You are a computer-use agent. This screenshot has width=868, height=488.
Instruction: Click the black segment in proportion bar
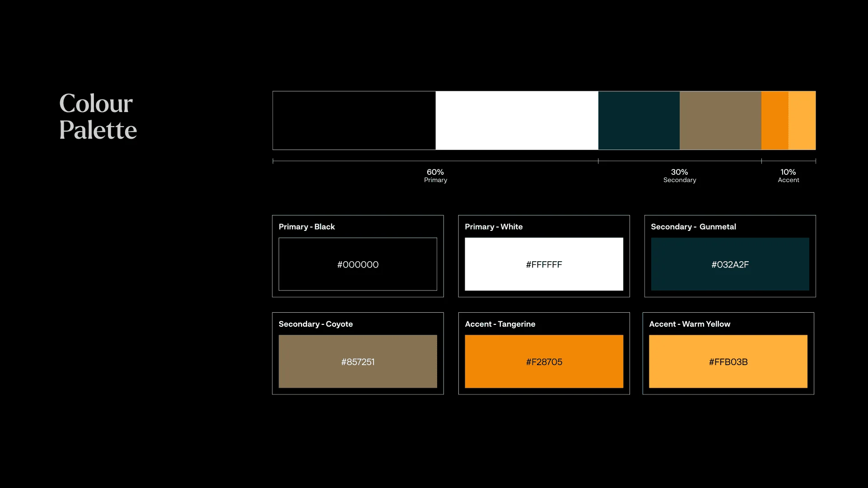[x=354, y=121]
